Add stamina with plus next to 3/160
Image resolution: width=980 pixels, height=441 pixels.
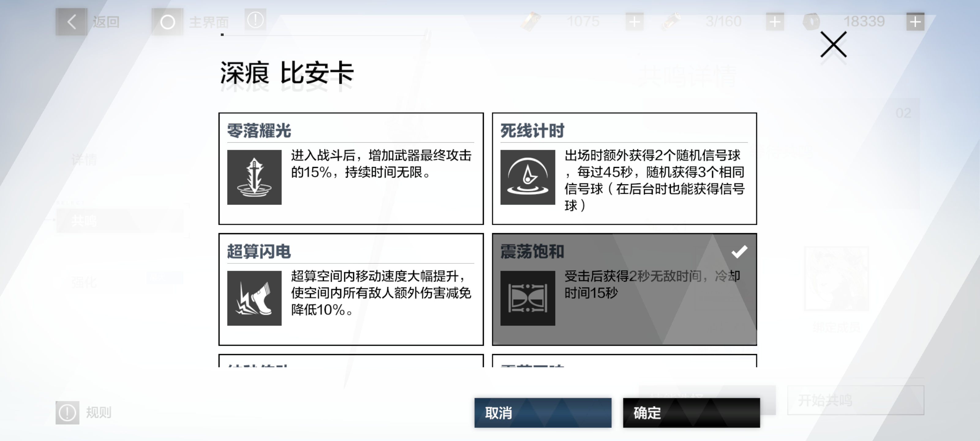775,22
